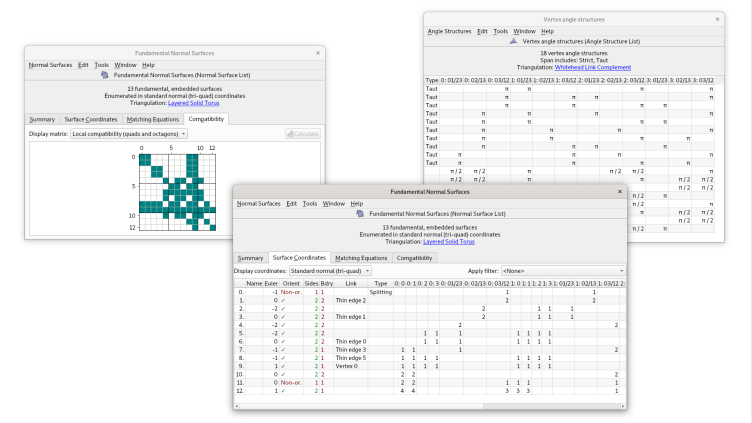Expand the Apply filter combo box
752x423 pixels.
pyautogui.click(x=562, y=270)
